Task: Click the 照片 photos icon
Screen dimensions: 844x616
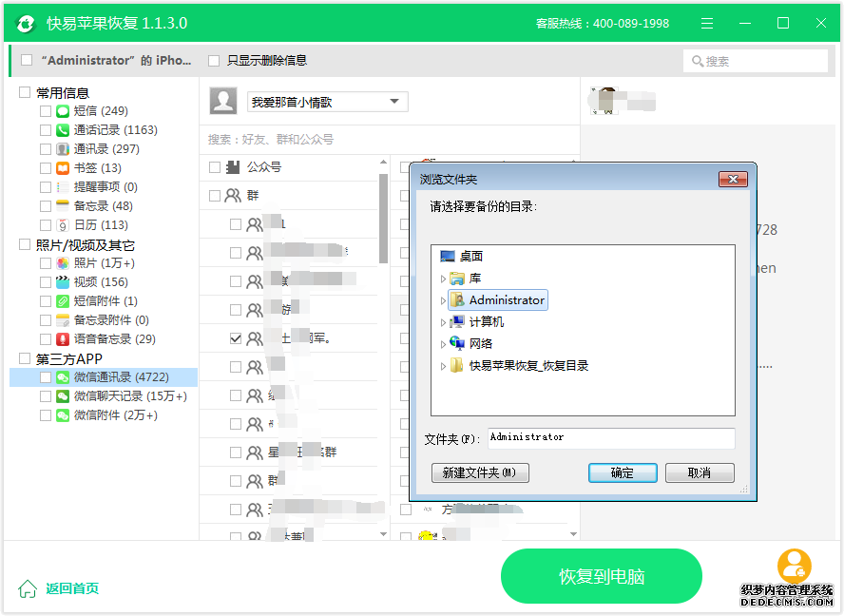Action: pos(63,263)
